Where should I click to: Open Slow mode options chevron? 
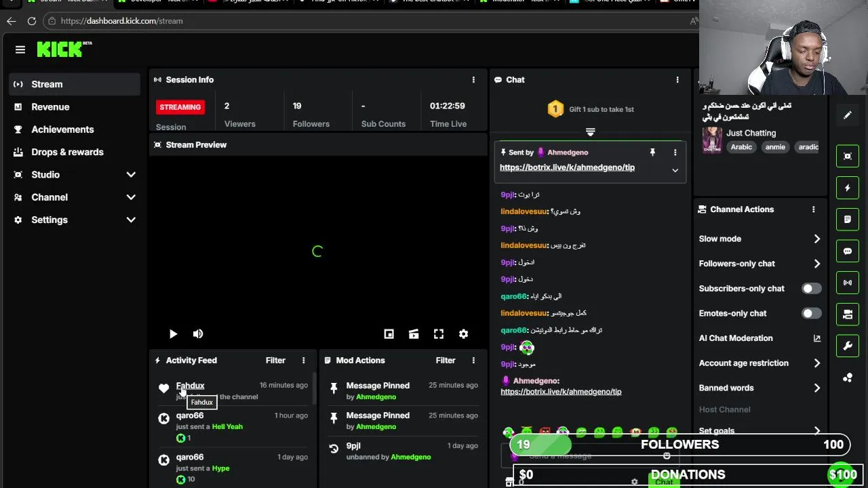point(816,239)
